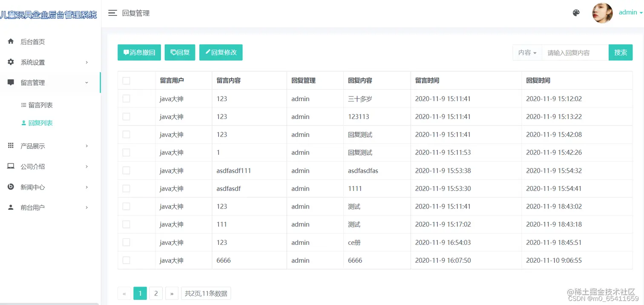Click the laptop icon beside 公司介绍

[x=11, y=166]
